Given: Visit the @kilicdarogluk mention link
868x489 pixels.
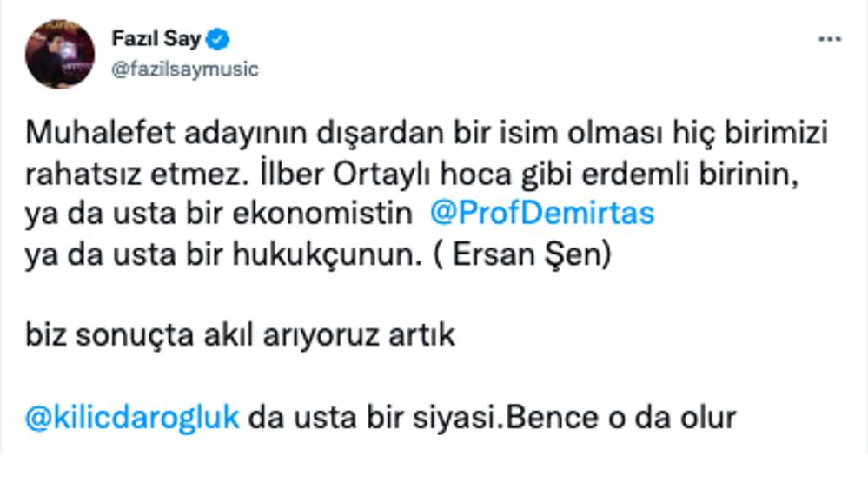Looking at the screenshot, I should click(x=133, y=416).
